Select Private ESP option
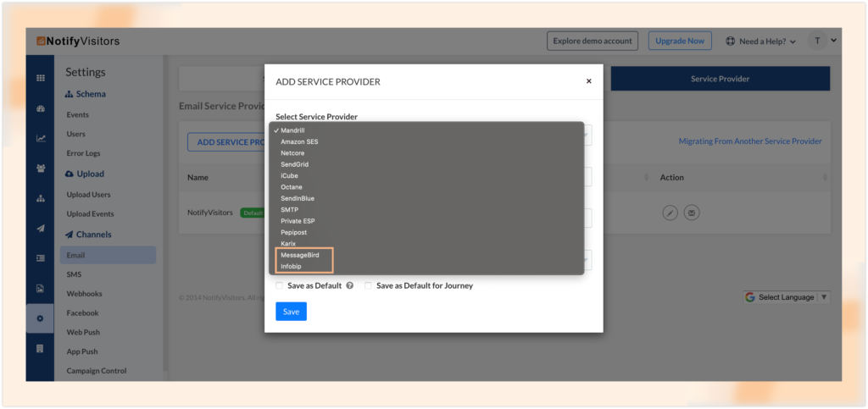Viewport: 868px width, 409px height. tap(426, 221)
